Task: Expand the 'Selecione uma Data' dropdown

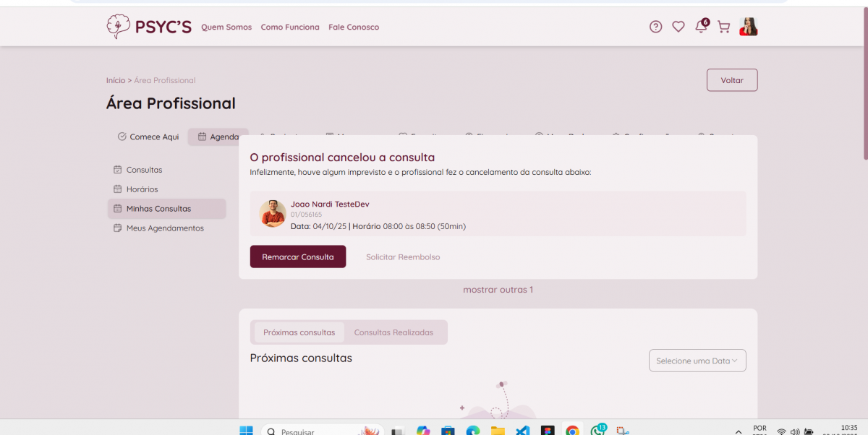Action: 697,361
